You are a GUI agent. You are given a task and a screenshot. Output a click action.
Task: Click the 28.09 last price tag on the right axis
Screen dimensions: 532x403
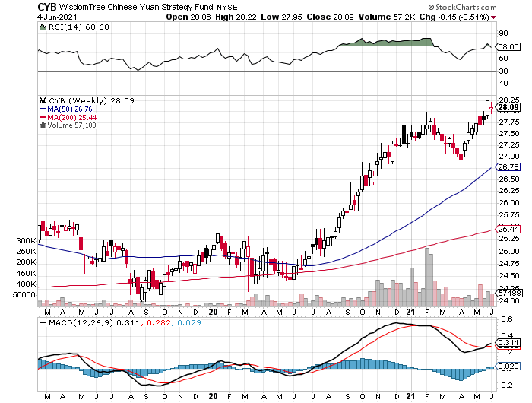508,107
